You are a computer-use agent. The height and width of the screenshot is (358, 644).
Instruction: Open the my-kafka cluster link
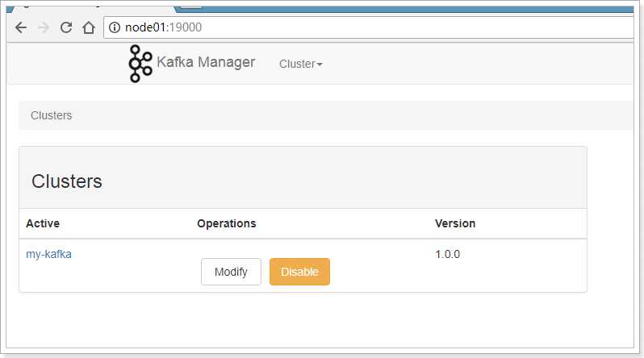48,254
